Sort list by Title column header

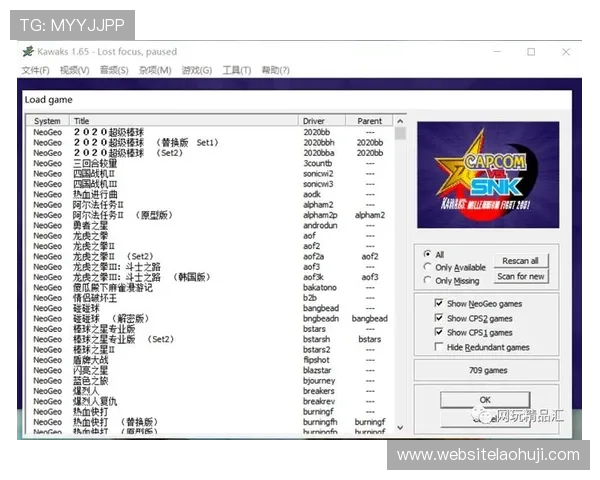(x=184, y=121)
